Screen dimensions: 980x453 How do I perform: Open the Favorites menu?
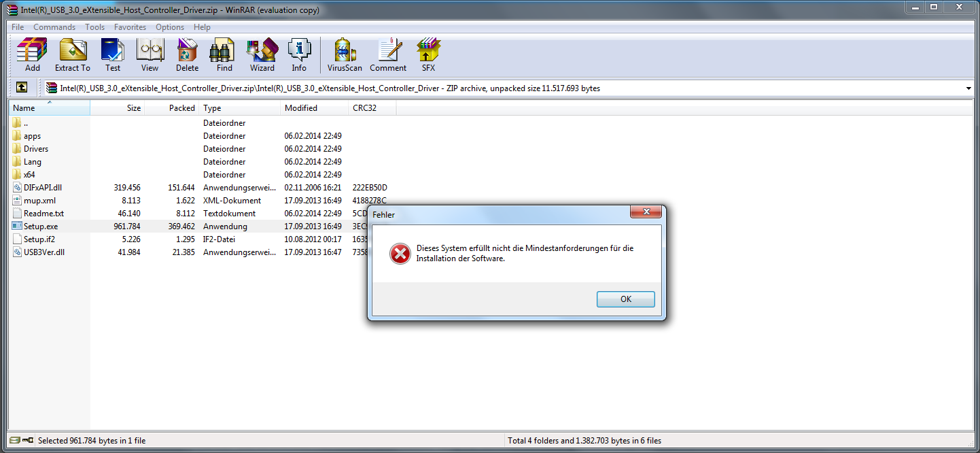pyautogui.click(x=130, y=27)
